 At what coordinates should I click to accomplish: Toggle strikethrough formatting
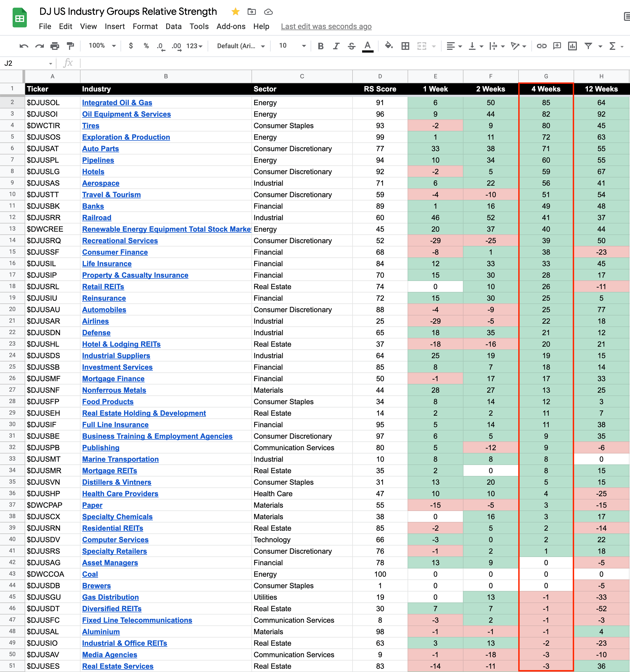click(351, 46)
